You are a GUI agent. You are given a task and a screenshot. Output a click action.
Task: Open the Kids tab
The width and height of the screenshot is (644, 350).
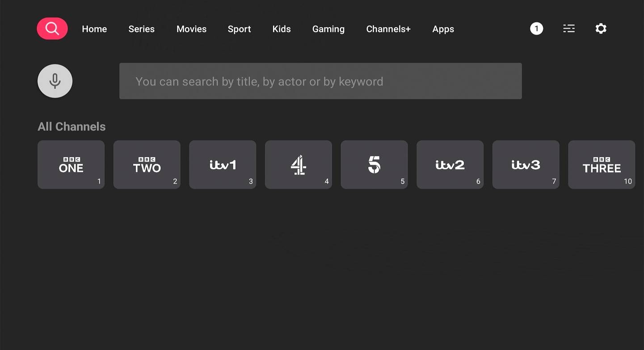tap(282, 29)
